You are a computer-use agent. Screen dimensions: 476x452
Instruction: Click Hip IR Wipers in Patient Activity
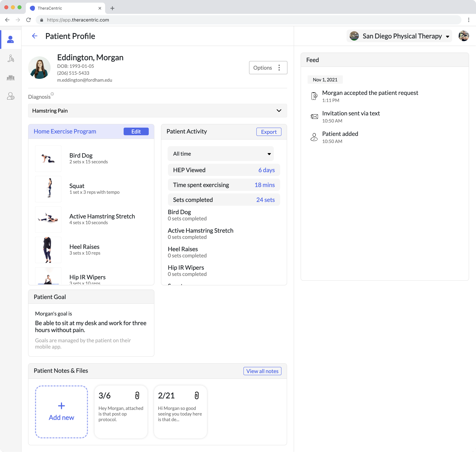[186, 267]
